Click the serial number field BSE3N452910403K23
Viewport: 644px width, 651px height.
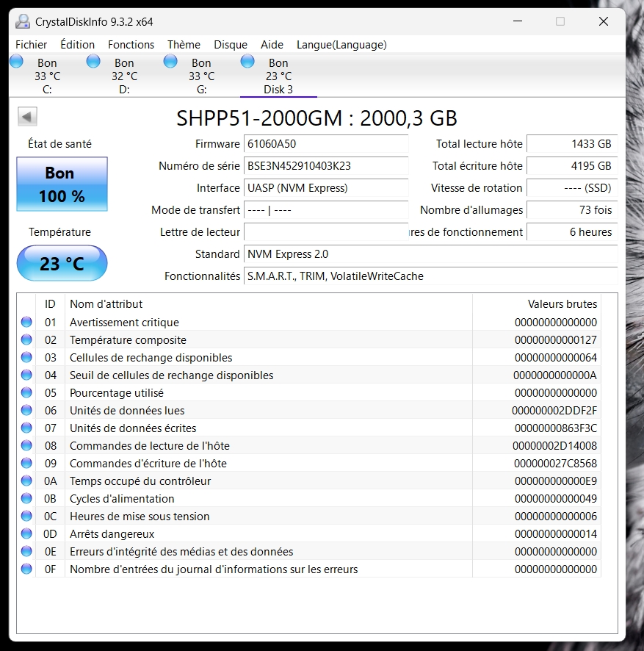(326, 165)
